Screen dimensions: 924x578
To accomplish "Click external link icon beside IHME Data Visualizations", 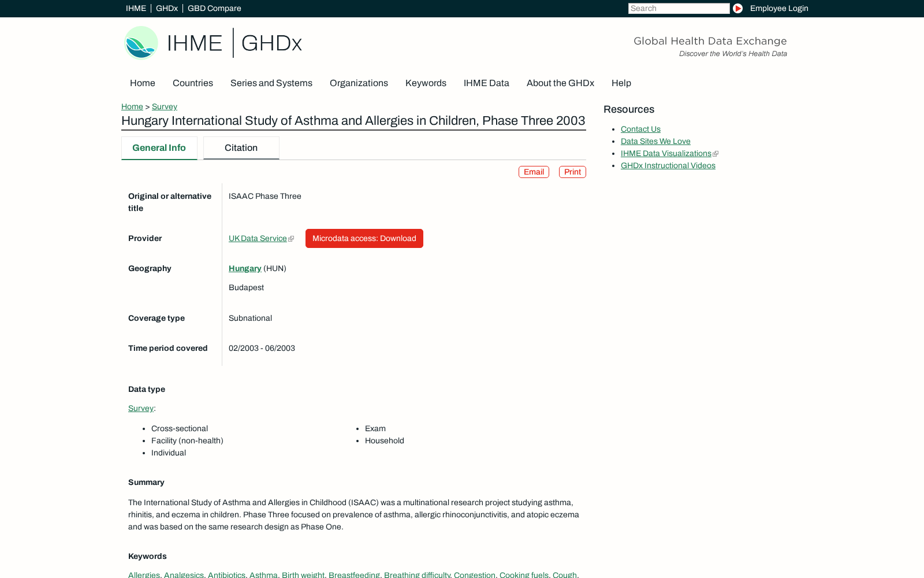I will pyautogui.click(x=716, y=154).
